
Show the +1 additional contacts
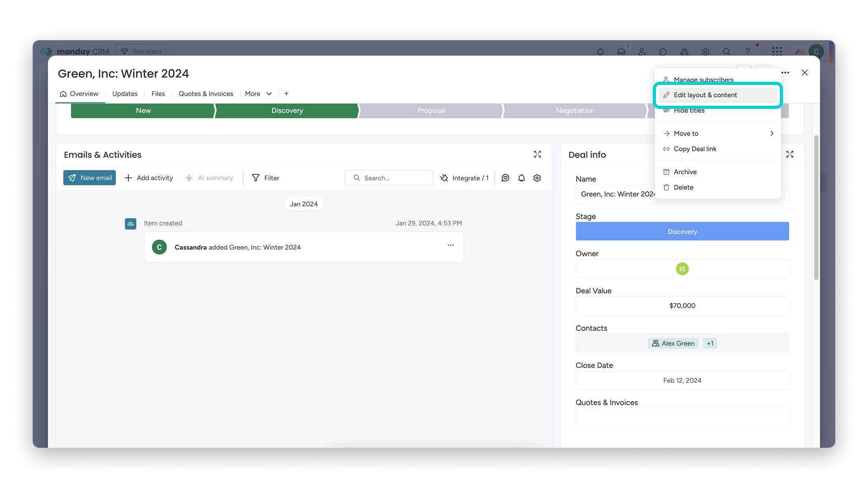pyautogui.click(x=710, y=343)
